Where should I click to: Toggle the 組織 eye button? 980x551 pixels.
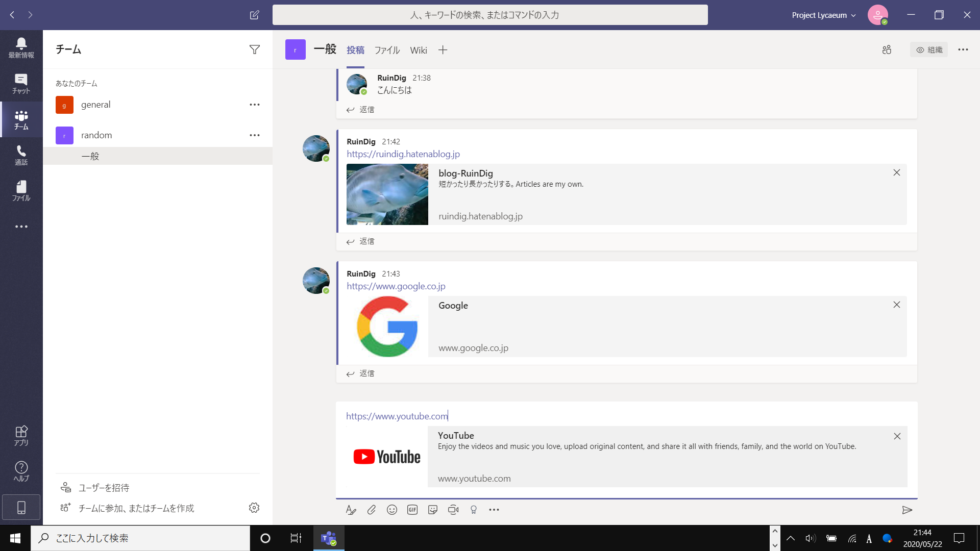click(x=929, y=49)
